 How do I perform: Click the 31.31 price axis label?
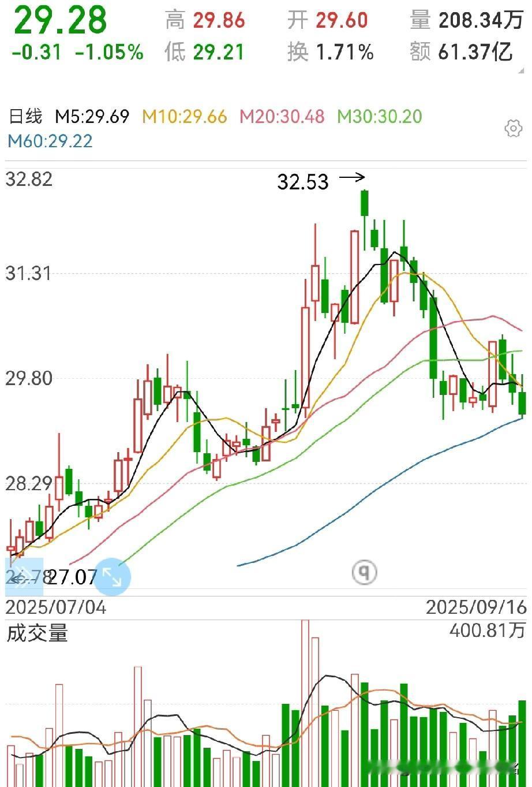click(x=29, y=273)
